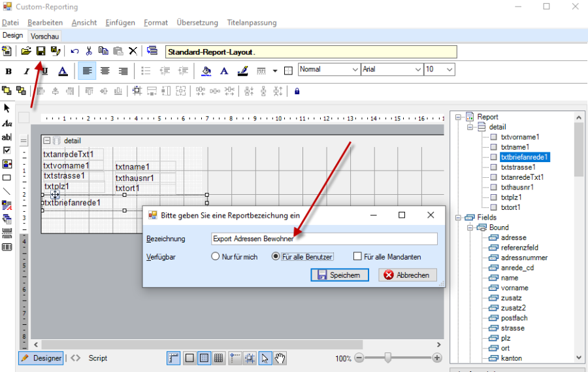This screenshot has height=372, width=588.
Task: Select the referenzfeld field in tree
Action: (x=519, y=248)
